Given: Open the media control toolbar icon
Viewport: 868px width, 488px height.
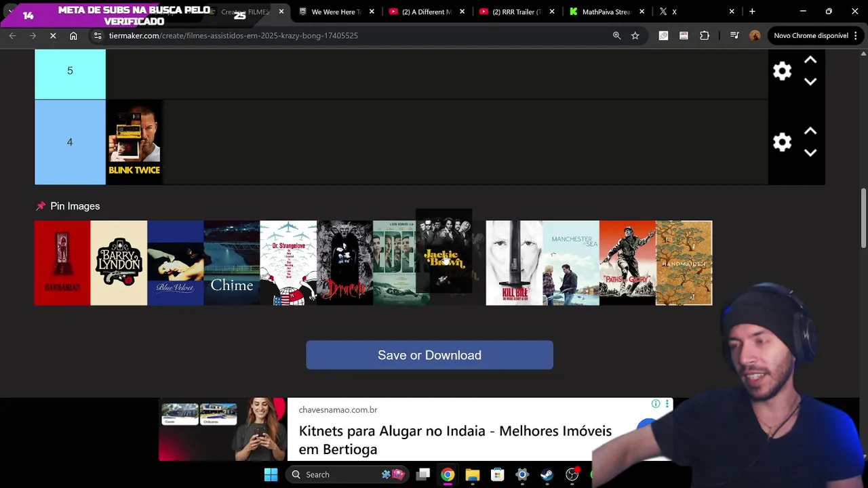Looking at the screenshot, I should (x=734, y=35).
